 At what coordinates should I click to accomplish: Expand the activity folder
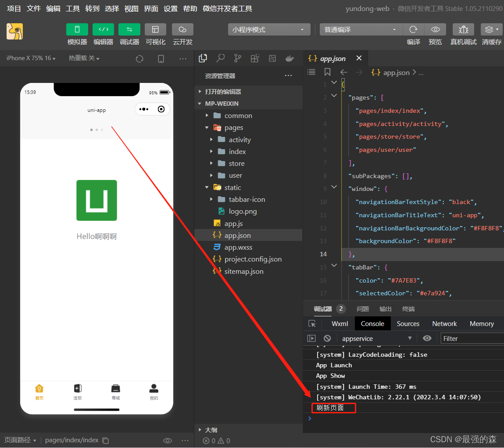(248, 140)
